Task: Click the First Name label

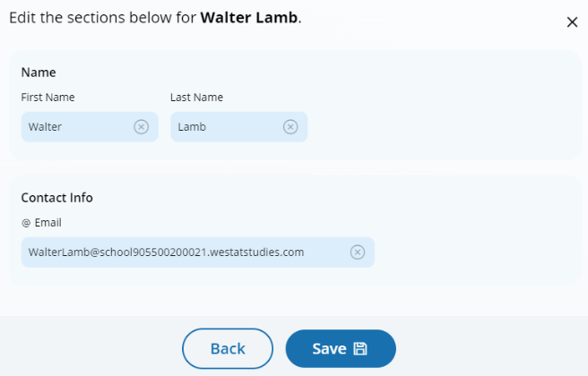Action: coord(48,98)
